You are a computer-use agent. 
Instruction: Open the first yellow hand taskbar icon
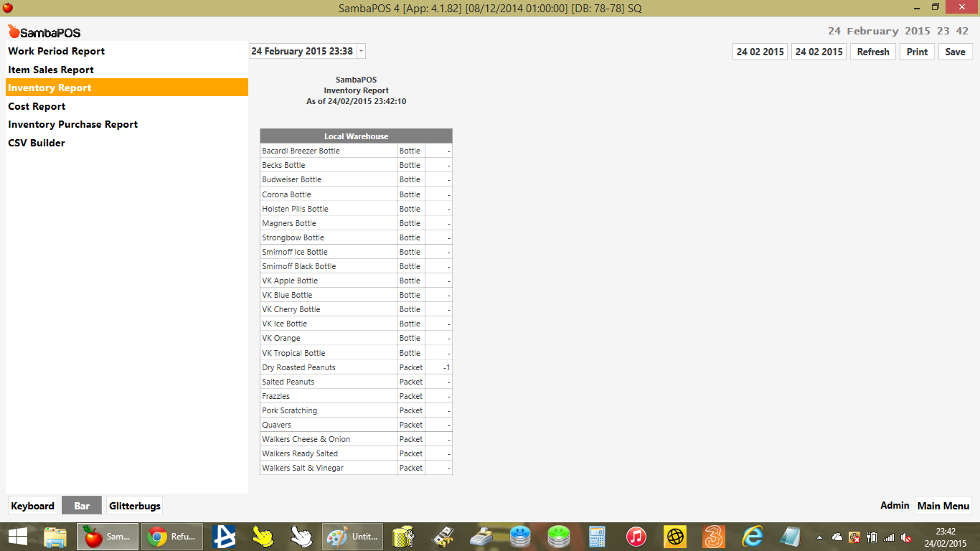(263, 537)
